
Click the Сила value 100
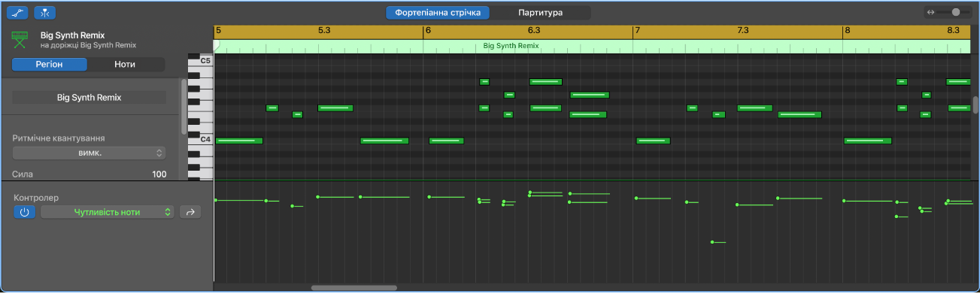click(159, 174)
